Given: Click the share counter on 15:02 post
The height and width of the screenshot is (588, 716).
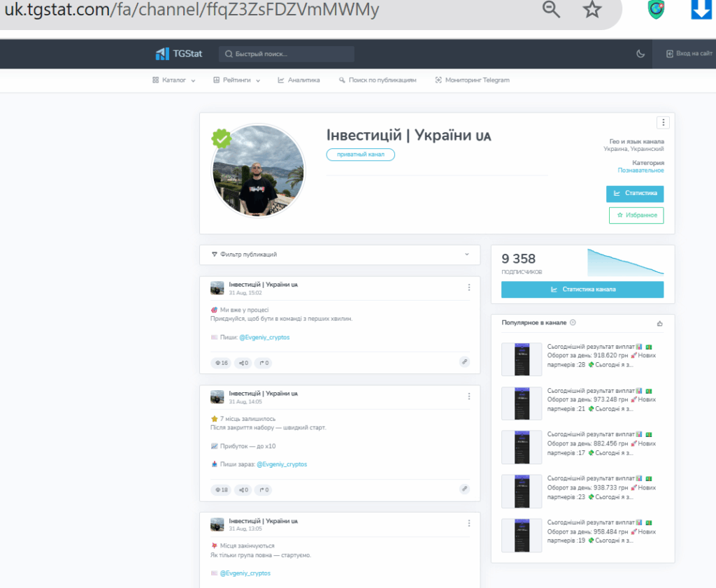Looking at the screenshot, I should click(x=243, y=363).
